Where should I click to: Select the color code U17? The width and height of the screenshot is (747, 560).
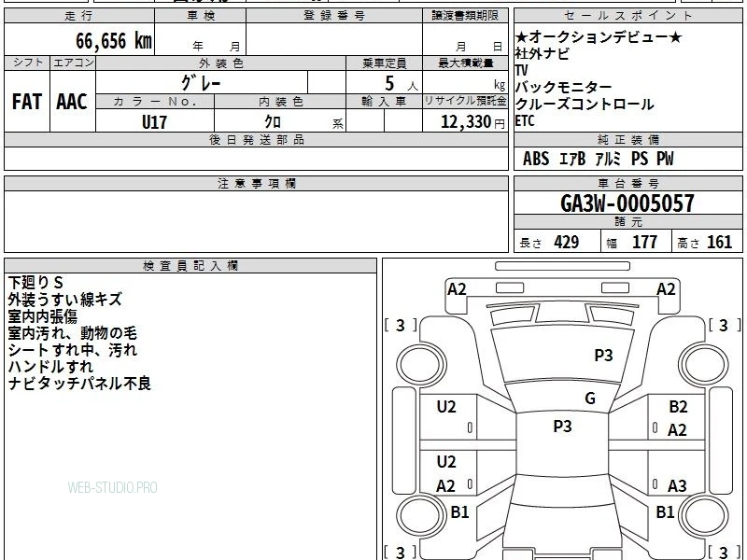[154, 122]
